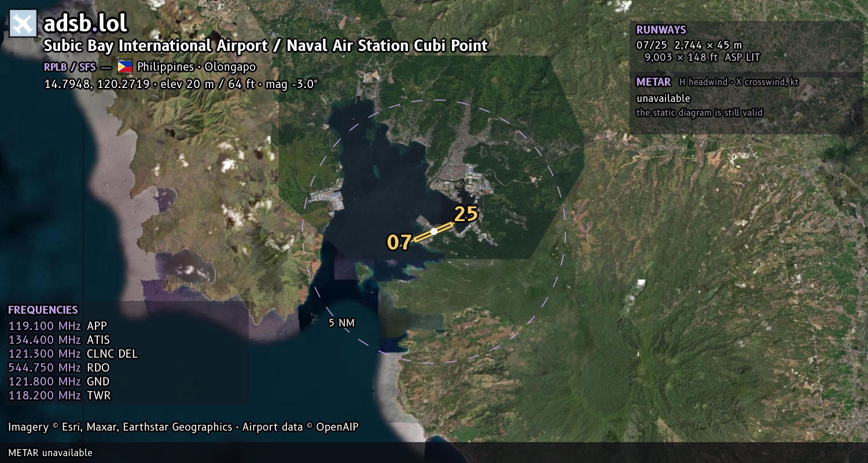Screen dimensions: 868x463
Task: Click the 'H headwind · X crosswind, kt' legend
Action: [739, 82]
